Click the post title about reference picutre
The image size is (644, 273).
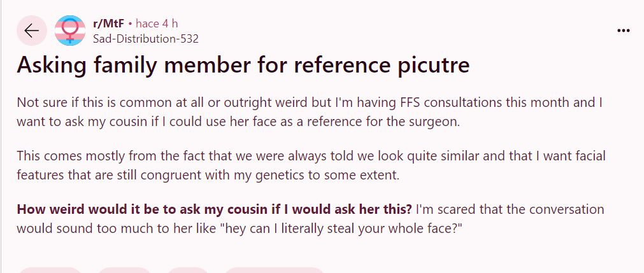pos(243,66)
